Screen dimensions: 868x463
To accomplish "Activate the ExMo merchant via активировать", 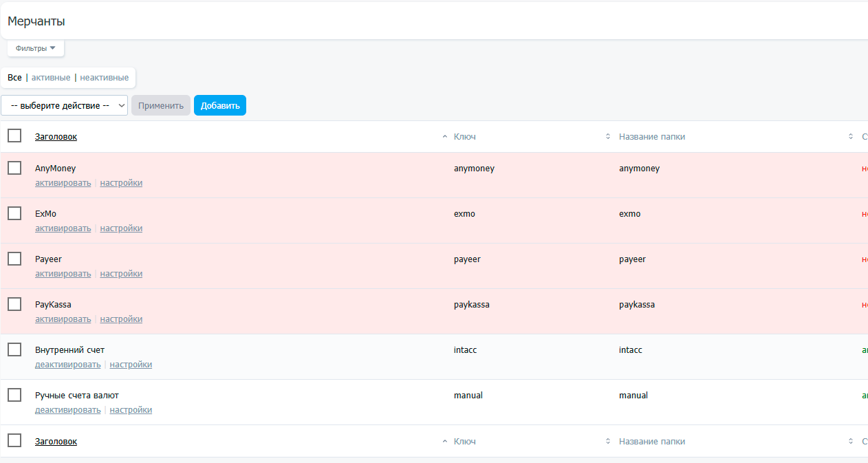I will click(x=63, y=228).
